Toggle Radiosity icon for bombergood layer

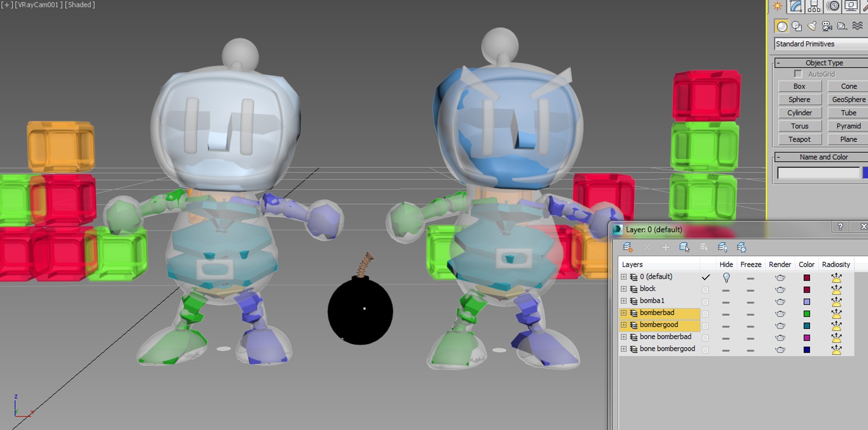[836, 325]
